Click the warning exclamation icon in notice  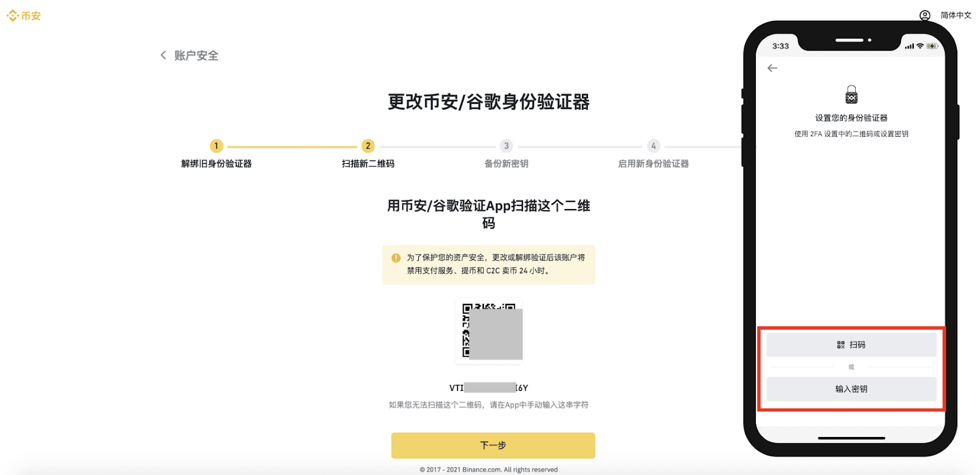(396, 258)
